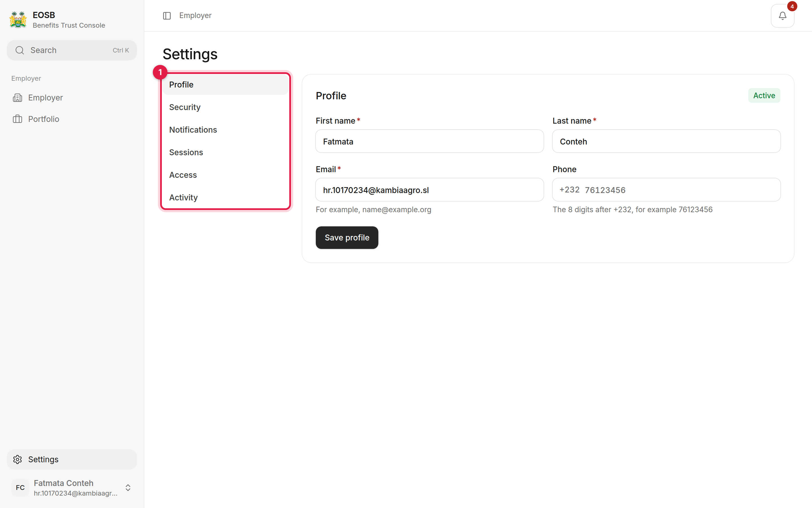Screen dimensions: 812x508
Task: Click the Employer breadcrumb in header
Action: click(195, 16)
